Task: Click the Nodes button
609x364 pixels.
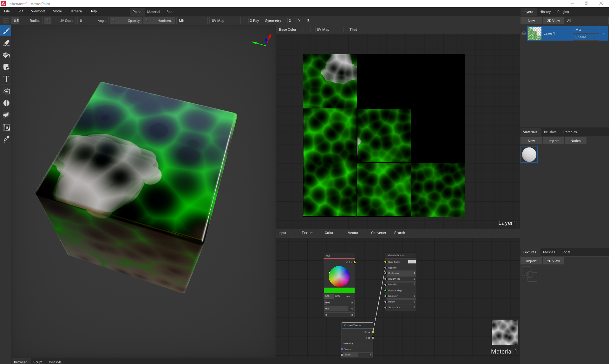Action: pyautogui.click(x=575, y=141)
